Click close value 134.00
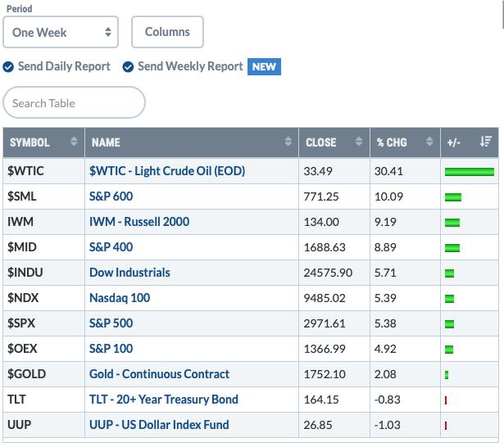Screen dimensions: 504x447 pyautogui.click(x=321, y=222)
